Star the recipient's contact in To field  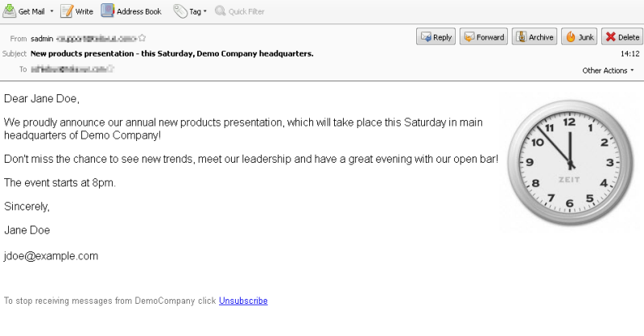[x=111, y=69]
